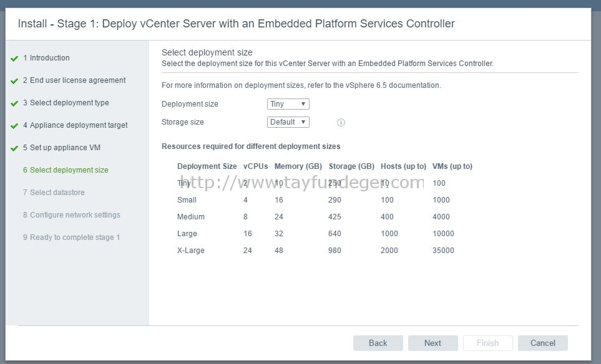Screen dimensions: 601x364
Task: Click the VMs (up to) column header
Action: point(452,166)
